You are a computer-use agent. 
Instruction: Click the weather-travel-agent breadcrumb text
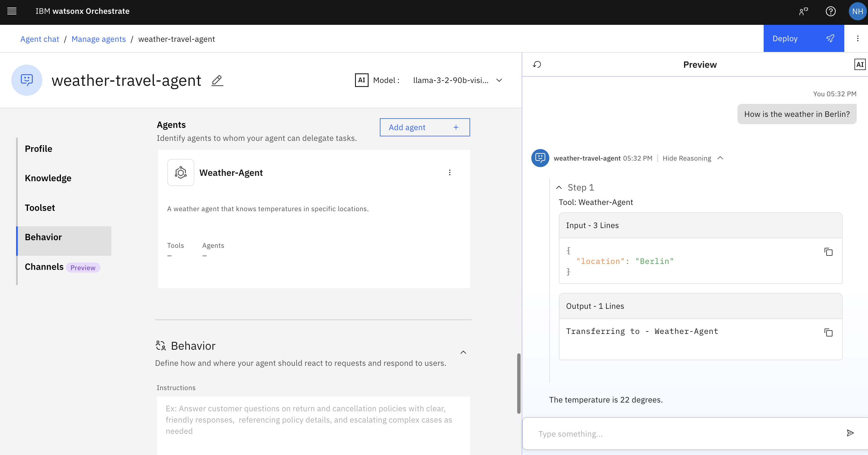coord(177,39)
